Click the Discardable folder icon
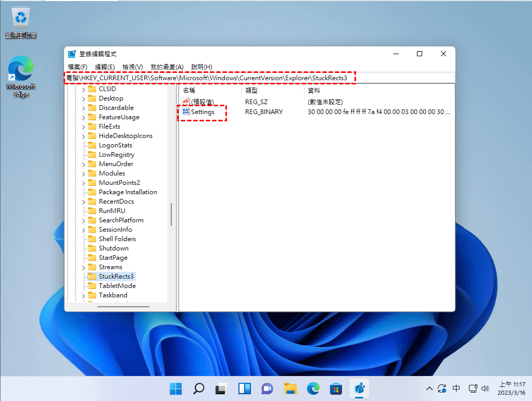This screenshot has width=532, height=401. pyautogui.click(x=92, y=108)
